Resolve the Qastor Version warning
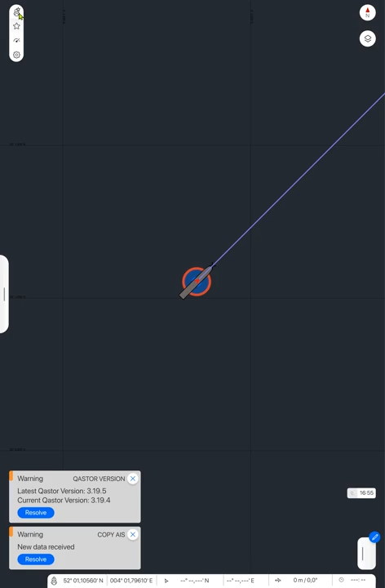The height and width of the screenshot is (588, 385). 36,513
